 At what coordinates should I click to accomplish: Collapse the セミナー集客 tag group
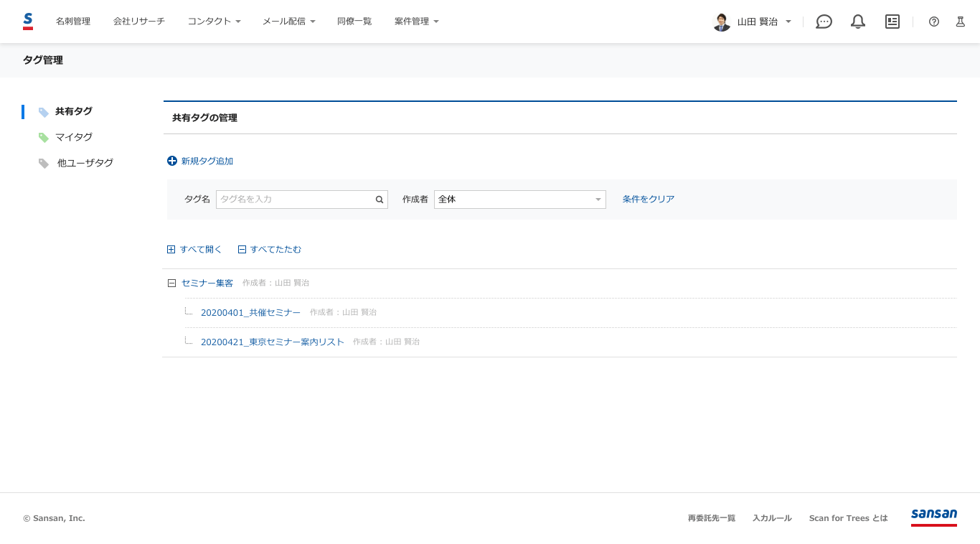[x=171, y=283]
